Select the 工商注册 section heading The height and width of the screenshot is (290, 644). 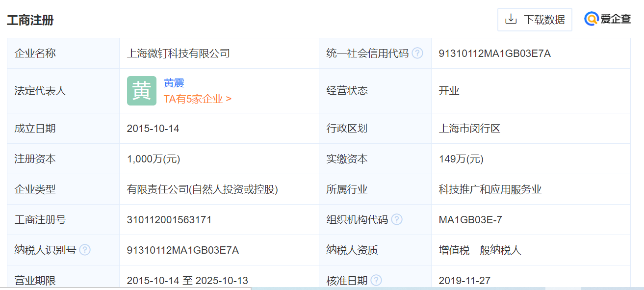click(30, 20)
